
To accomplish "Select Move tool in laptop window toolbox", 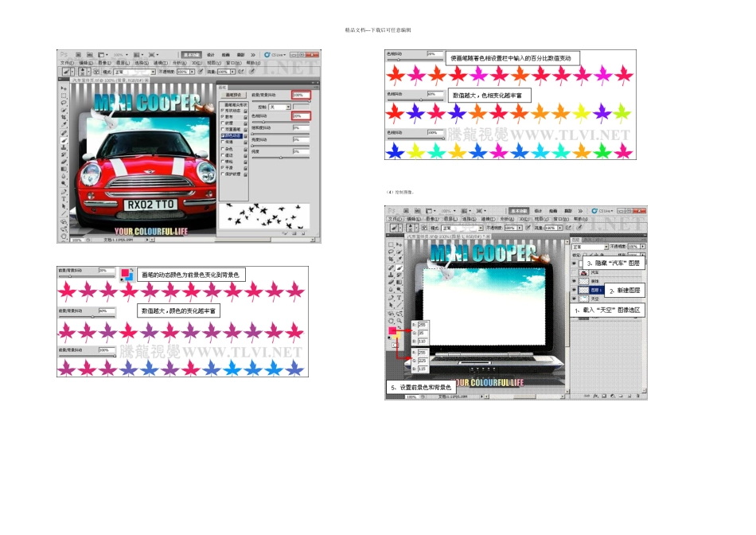I will pyautogui.click(x=399, y=244).
